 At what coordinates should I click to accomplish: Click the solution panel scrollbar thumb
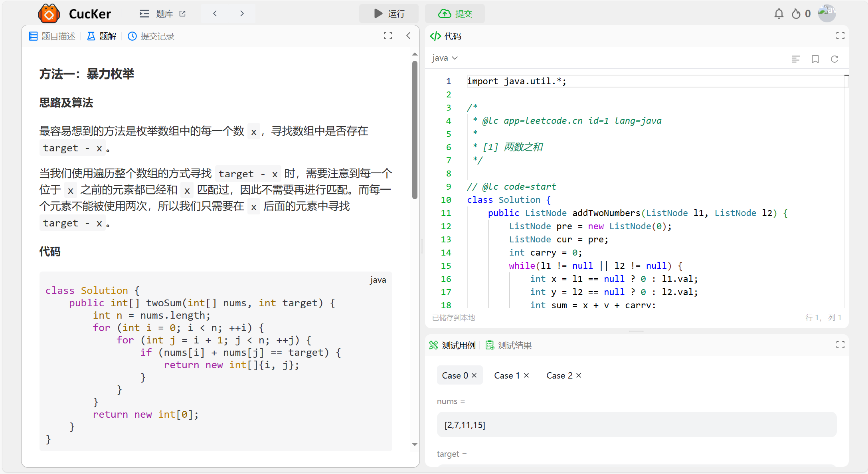click(415, 130)
